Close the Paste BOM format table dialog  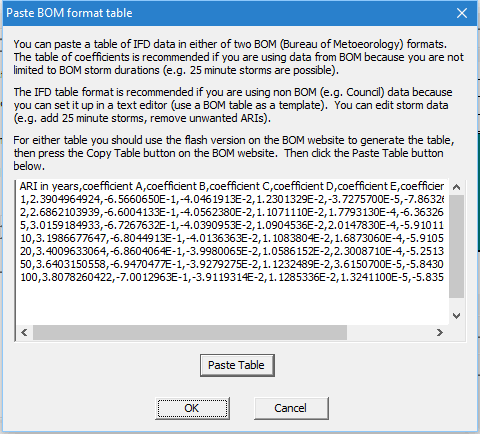click(462, 13)
